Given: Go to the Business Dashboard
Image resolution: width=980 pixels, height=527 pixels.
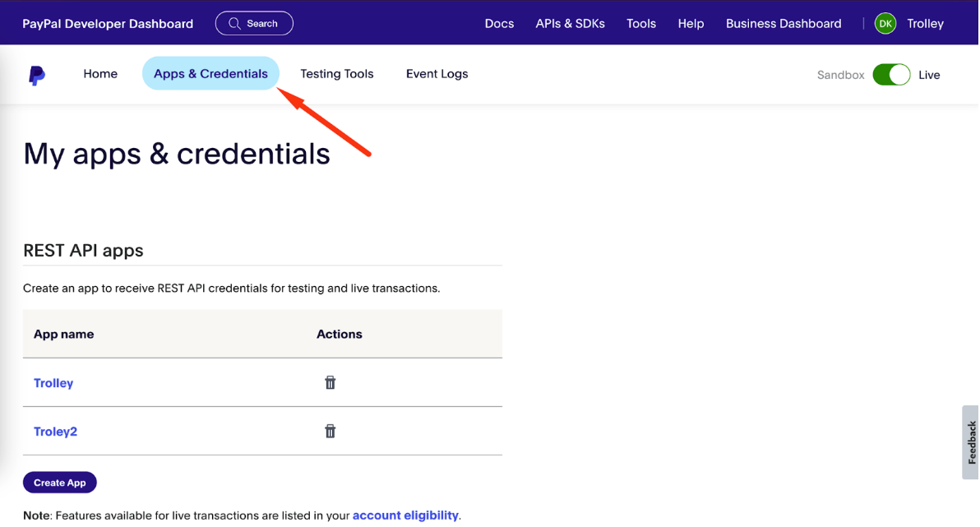Looking at the screenshot, I should point(783,23).
